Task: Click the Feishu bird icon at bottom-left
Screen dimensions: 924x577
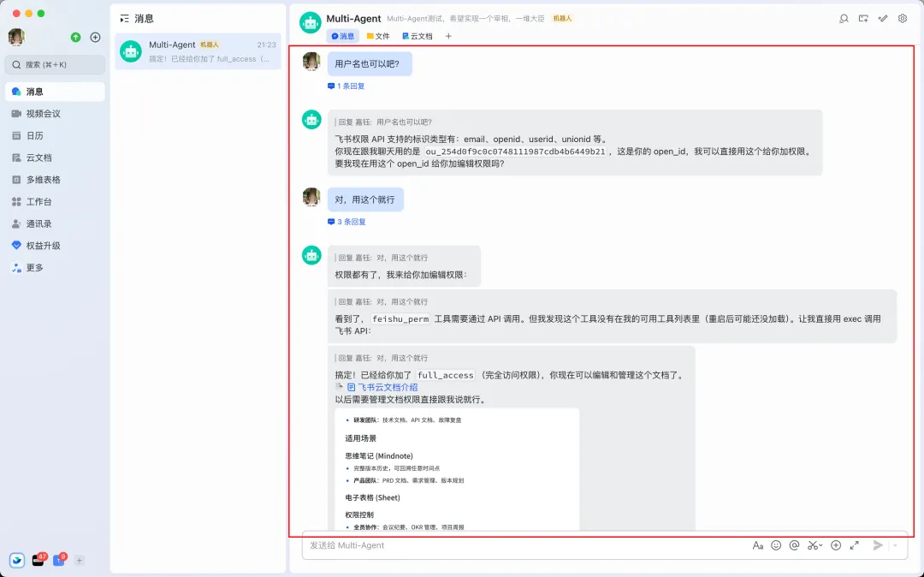Action: pos(17,561)
